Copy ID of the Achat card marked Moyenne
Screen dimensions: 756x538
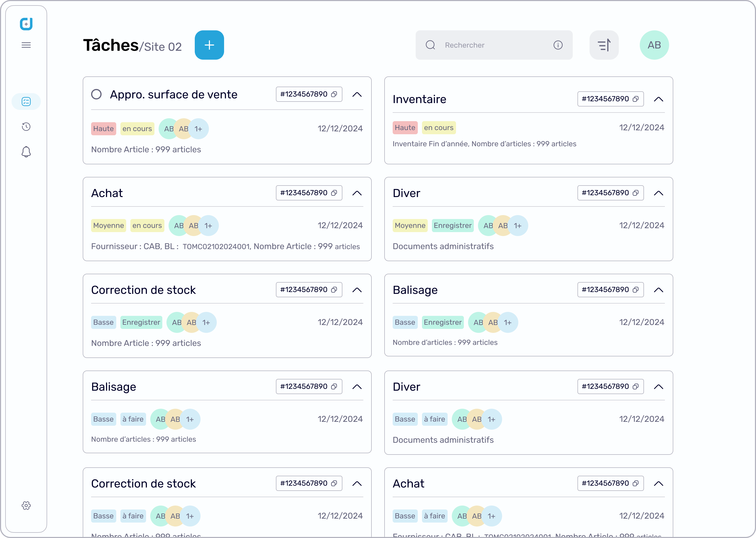(x=334, y=193)
